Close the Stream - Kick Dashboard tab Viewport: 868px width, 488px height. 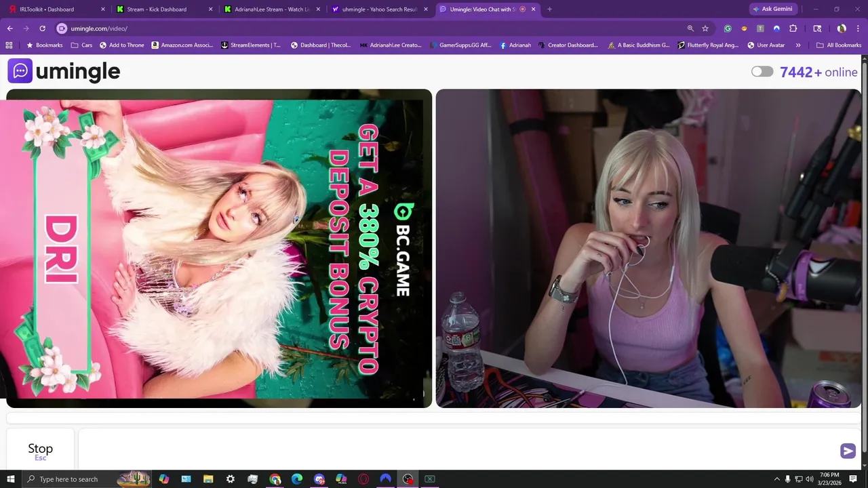pos(210,9)
